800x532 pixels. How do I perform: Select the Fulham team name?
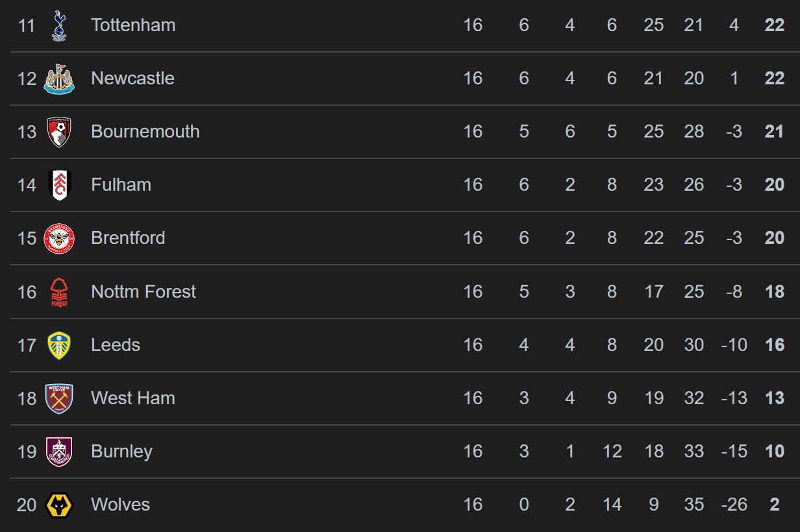tap(121, 185)
